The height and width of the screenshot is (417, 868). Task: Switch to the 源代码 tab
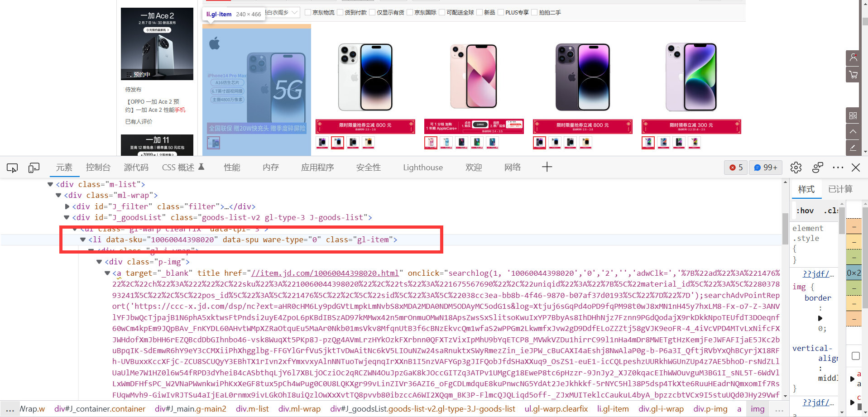click(x=136, y=168)
